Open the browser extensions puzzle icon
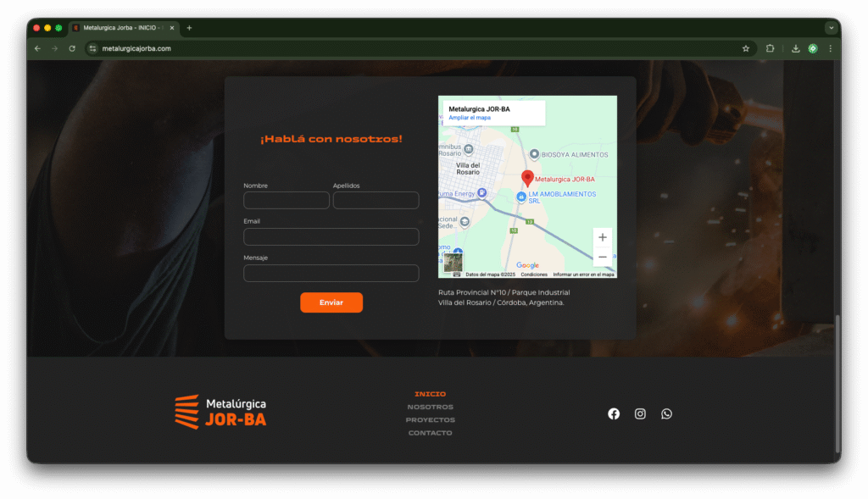Screen dimensions: 868x499 (770, 48)
